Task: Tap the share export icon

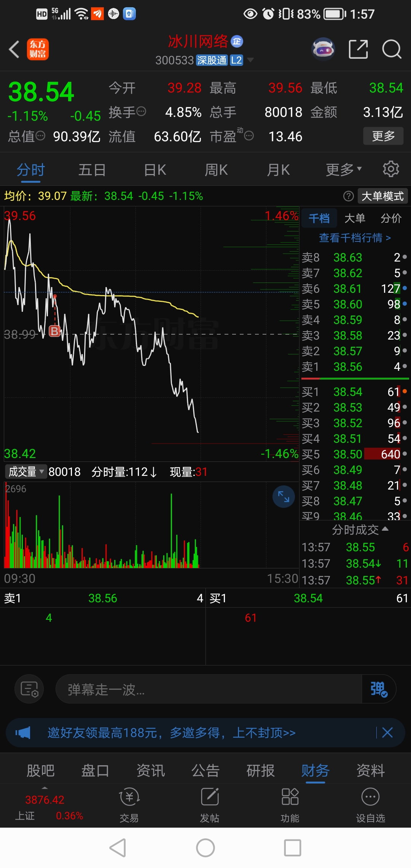Action: [358, 49]
